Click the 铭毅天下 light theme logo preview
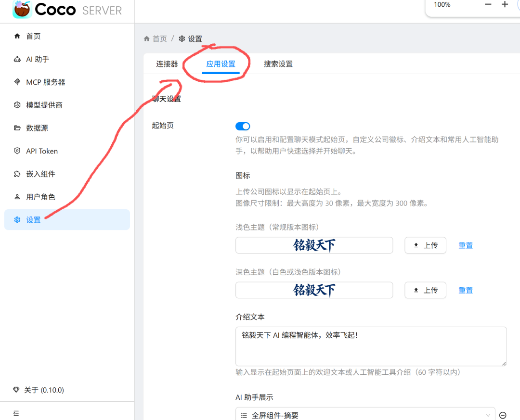520x420 pixels. (314, 245)
